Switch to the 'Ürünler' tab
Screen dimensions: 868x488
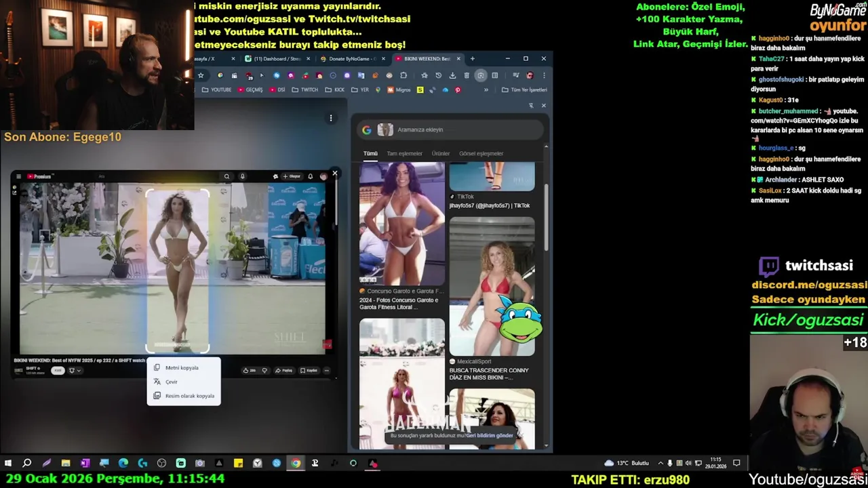(x=441, y=153)
